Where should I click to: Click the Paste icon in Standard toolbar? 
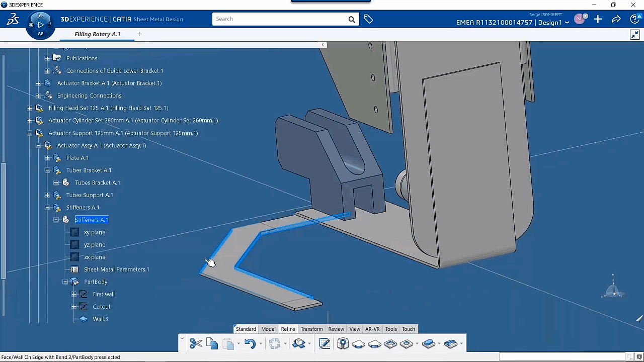[228, 343]
